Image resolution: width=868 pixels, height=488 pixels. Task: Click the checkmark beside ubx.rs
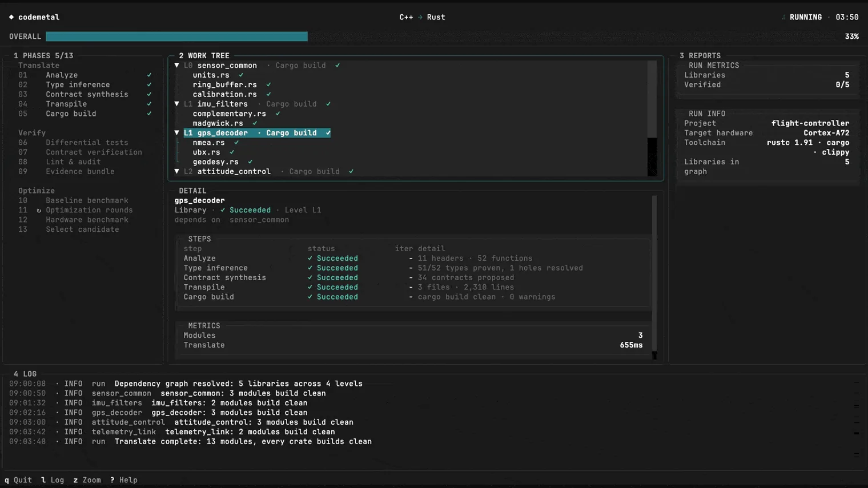(232, 152)
